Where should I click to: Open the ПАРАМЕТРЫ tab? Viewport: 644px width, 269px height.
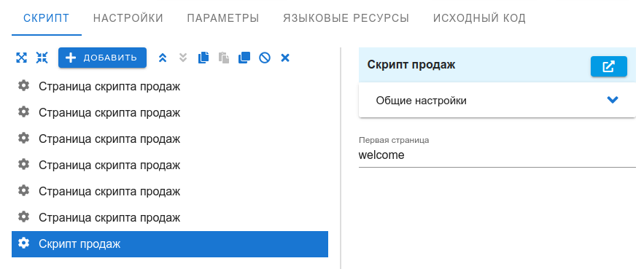click(223, 18)
